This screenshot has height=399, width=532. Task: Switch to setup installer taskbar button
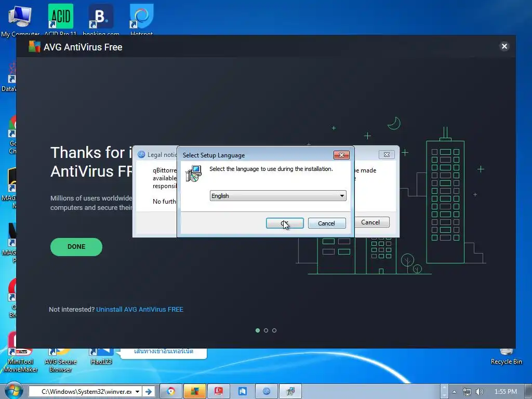[290, 392]
